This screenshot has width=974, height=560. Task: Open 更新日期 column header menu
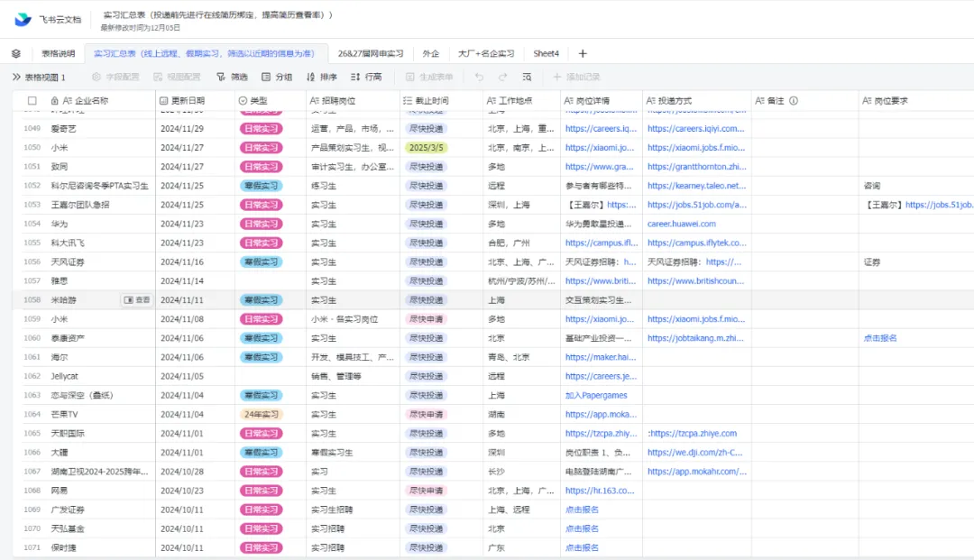[x=195, y=101]
